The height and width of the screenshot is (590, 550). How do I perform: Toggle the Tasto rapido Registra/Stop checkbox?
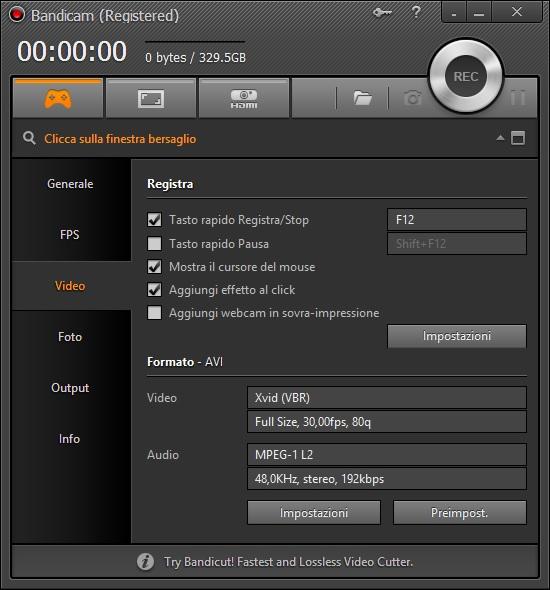[x=154, y=220]
